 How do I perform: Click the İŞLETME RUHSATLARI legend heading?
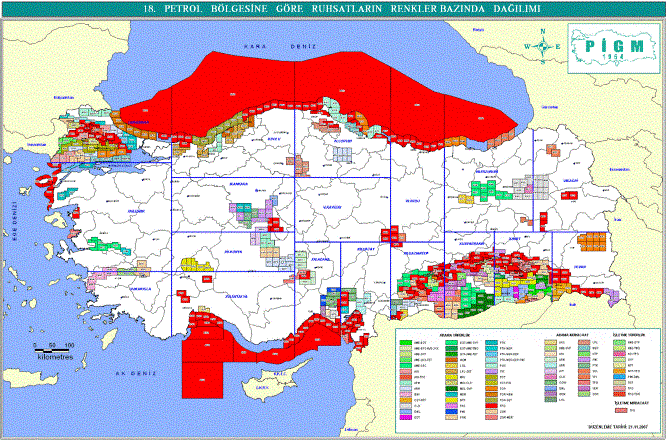point(633,335)
